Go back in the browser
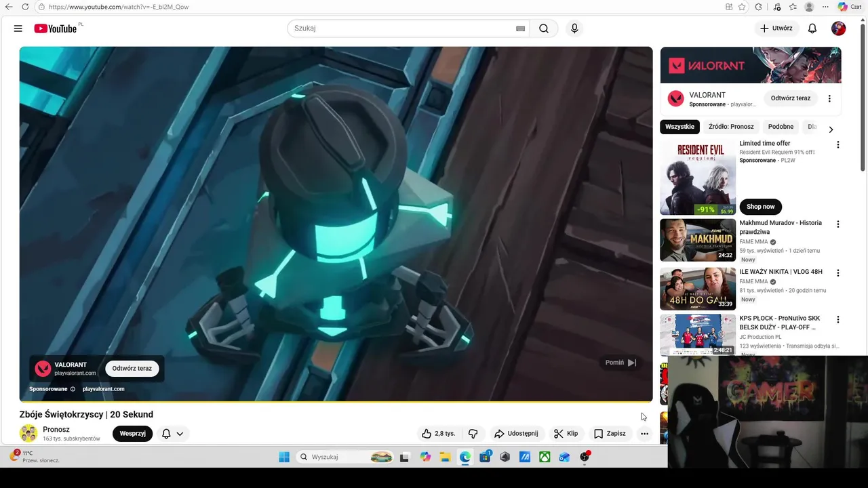Viewport: 868px width, 488px height. (x=9, y=7)
